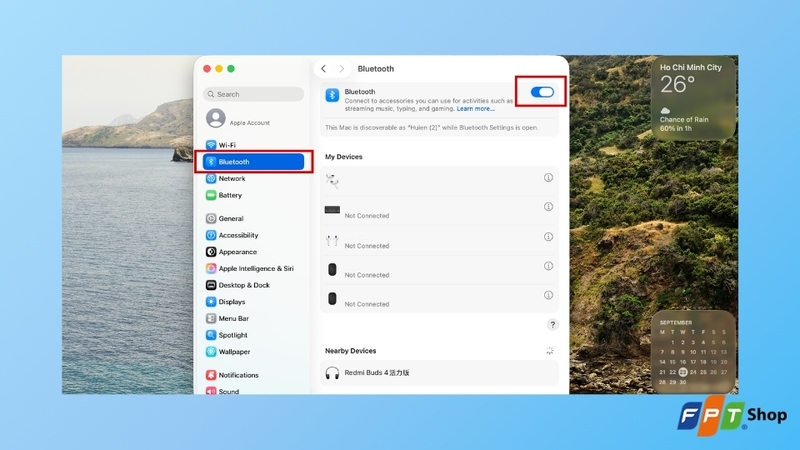Go forward with the right chevron
This screenshot has width=800, height=450.
[x=342, y=68]
